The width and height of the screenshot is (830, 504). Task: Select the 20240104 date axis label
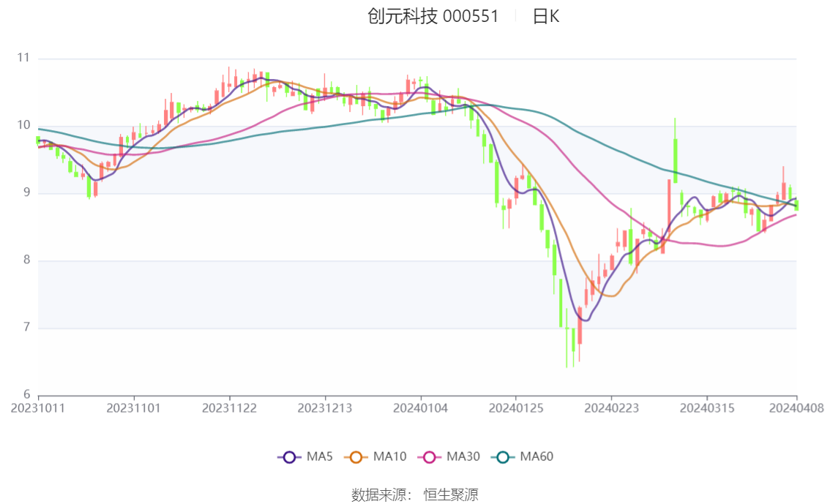[x=420, y=408]
